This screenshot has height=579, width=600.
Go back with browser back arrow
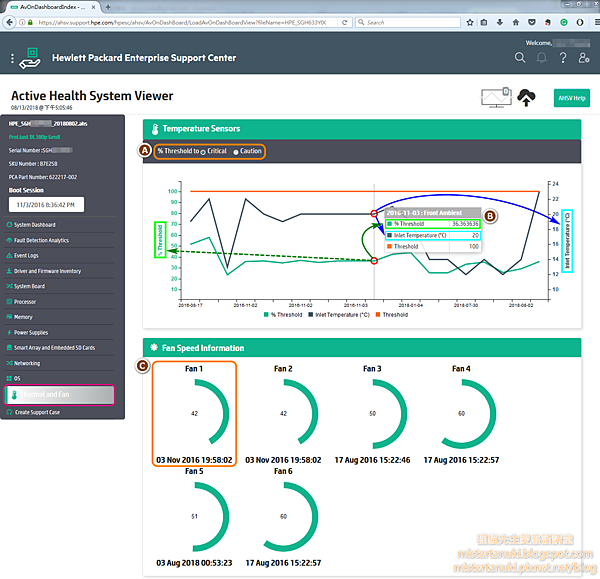point(9,22)
